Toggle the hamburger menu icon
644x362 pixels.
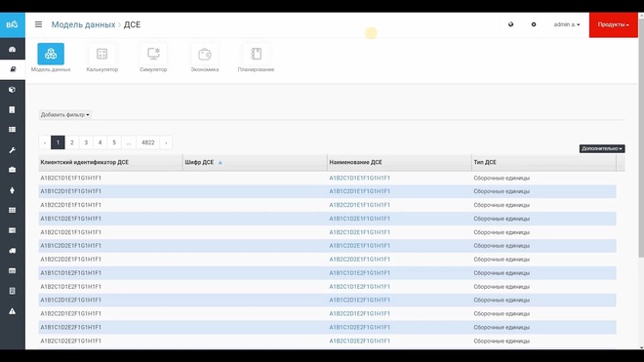pos(38,24)
